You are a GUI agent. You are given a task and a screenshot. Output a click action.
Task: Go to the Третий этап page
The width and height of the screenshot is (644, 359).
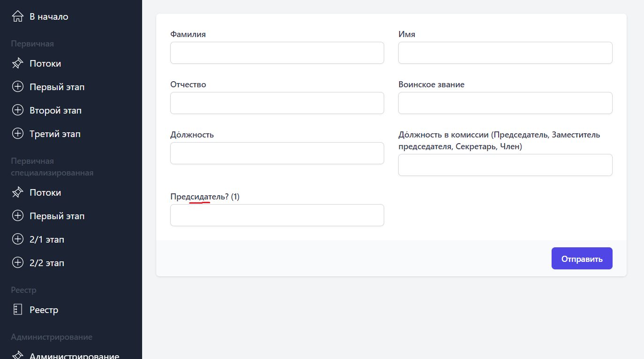pos(55,134)
